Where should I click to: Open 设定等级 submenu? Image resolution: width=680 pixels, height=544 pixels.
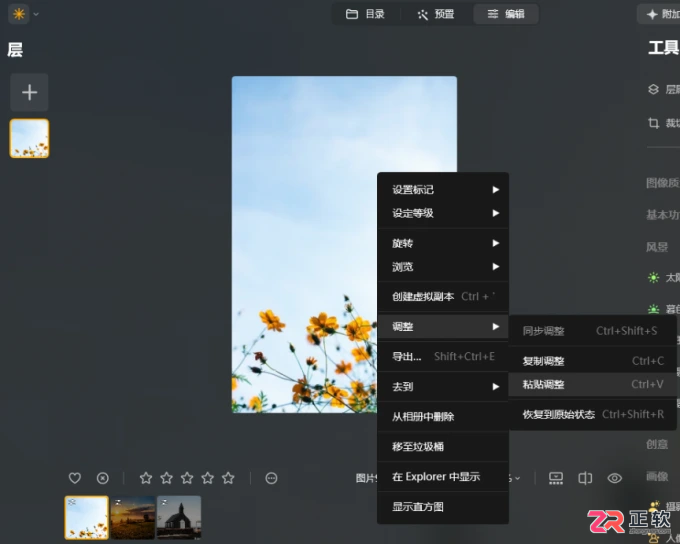click(443, 213)
